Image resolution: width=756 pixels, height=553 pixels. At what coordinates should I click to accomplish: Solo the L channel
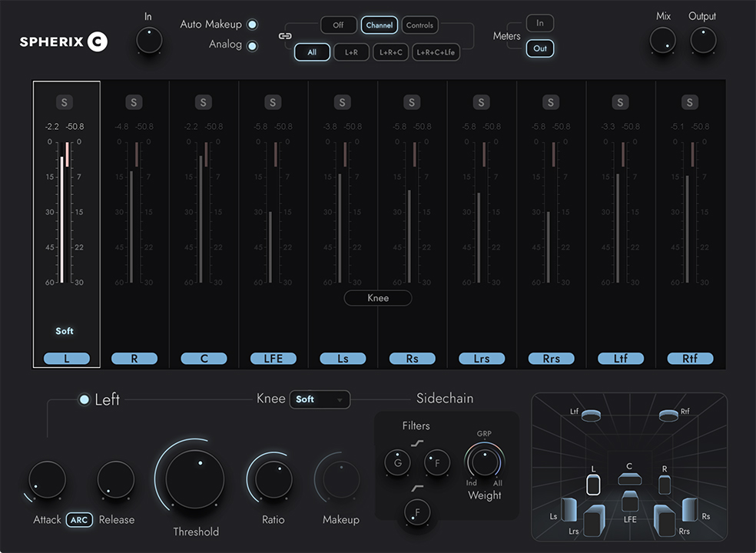pos(65,102)
